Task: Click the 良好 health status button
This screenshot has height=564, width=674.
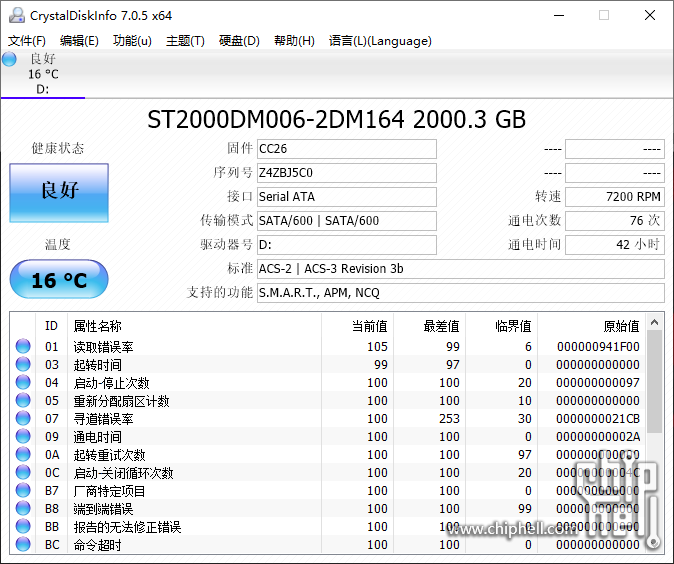Action: pos(59,191)
